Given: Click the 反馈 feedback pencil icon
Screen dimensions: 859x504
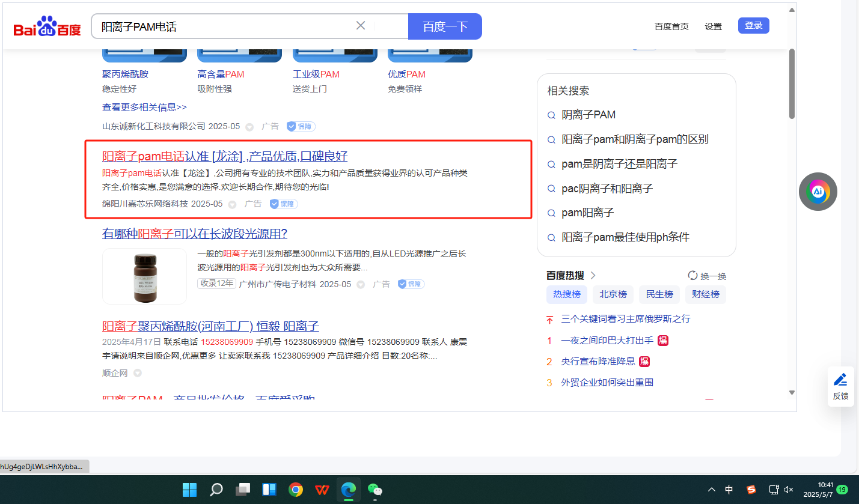Looking at the screenshot, I should tap(840, 380).
